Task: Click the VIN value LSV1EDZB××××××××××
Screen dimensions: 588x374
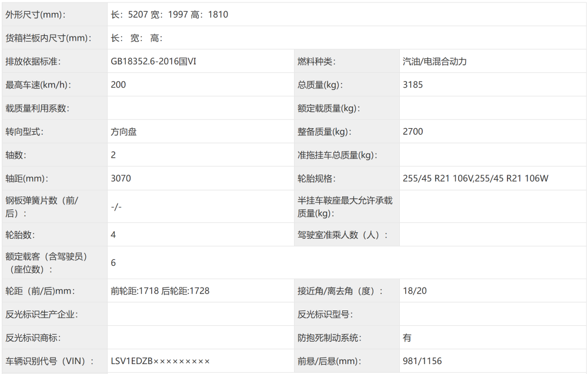Action: click(159, 361)
